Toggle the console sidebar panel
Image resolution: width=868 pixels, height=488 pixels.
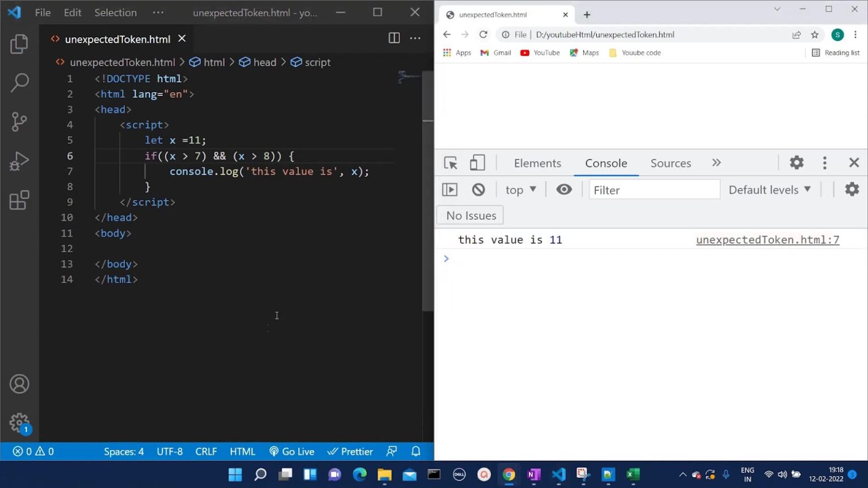tap(450, 190)
